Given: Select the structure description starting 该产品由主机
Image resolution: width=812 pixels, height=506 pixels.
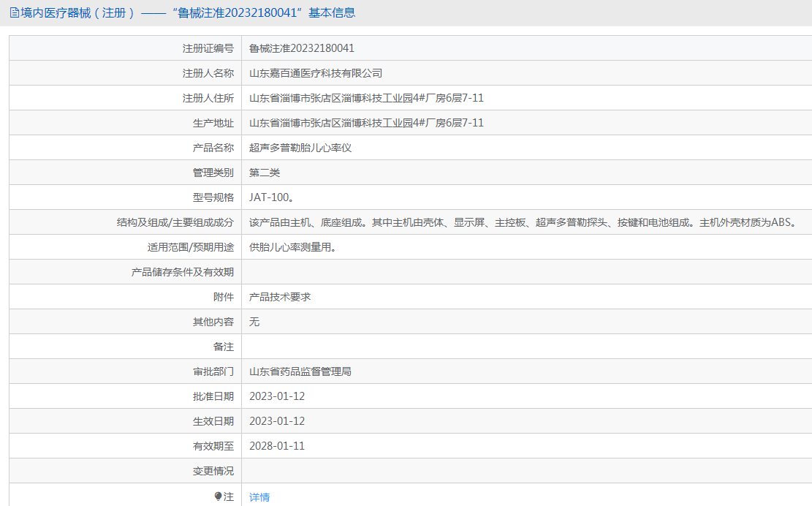Looking at the screenshot, I should [x=523, y=222].
